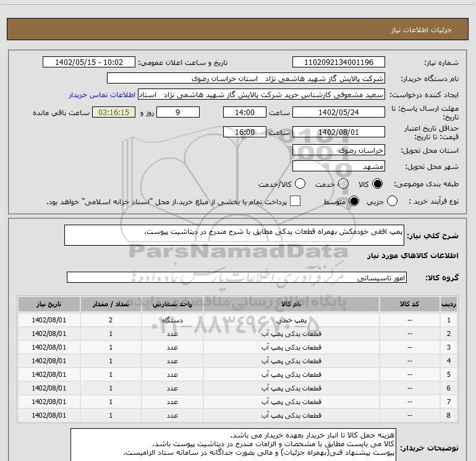Click the شماره نیاز number field
Viewport: 476px width, 461px height.
point(338,62)
